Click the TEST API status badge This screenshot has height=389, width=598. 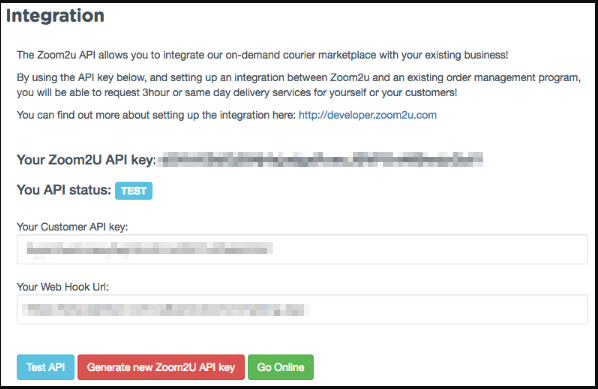134,191
